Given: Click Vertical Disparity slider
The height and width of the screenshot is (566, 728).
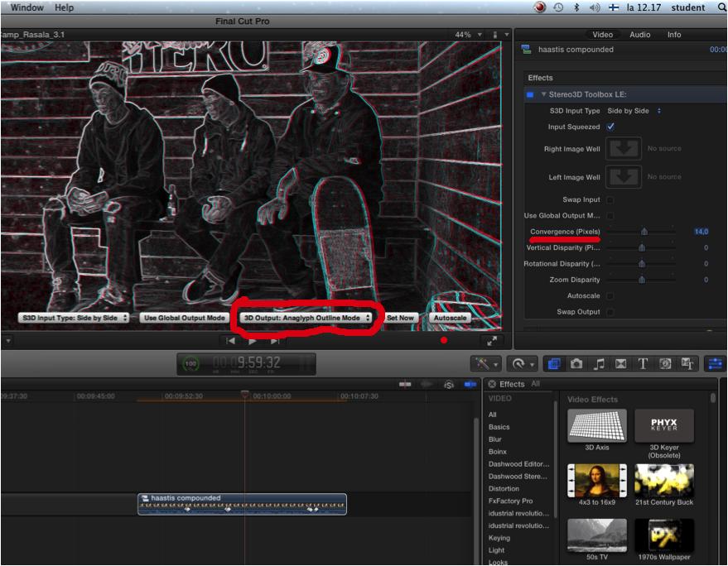Looking at the screenshot, I should pyautogui.click(x=641, y=247).
